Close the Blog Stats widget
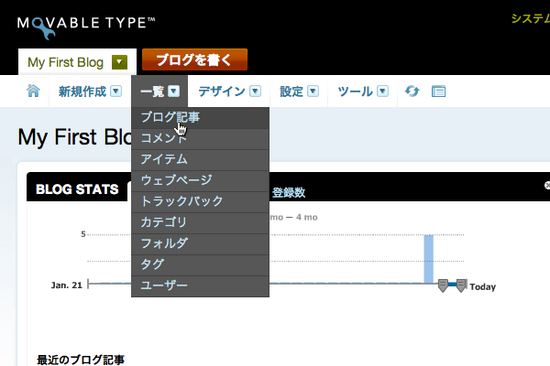This screenshot has height=366, width=550. 547,185
